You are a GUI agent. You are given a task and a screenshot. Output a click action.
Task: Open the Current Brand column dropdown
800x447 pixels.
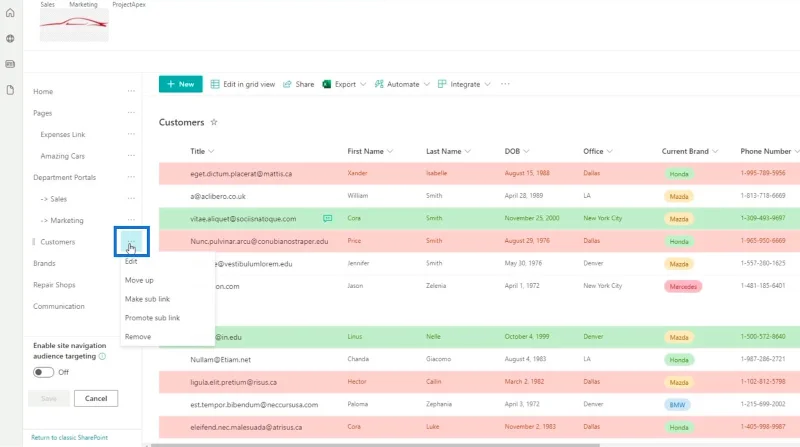click(690, 151)
